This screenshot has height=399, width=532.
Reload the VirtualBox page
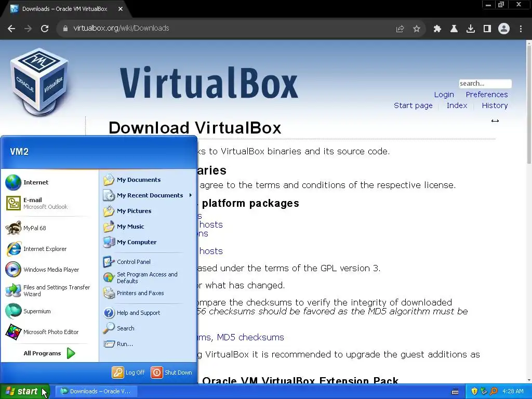pyautogui.click(x=45, y=29)
